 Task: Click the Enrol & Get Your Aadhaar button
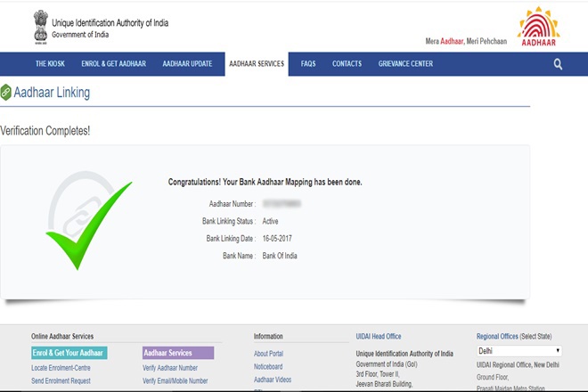[x=69, y=353]
